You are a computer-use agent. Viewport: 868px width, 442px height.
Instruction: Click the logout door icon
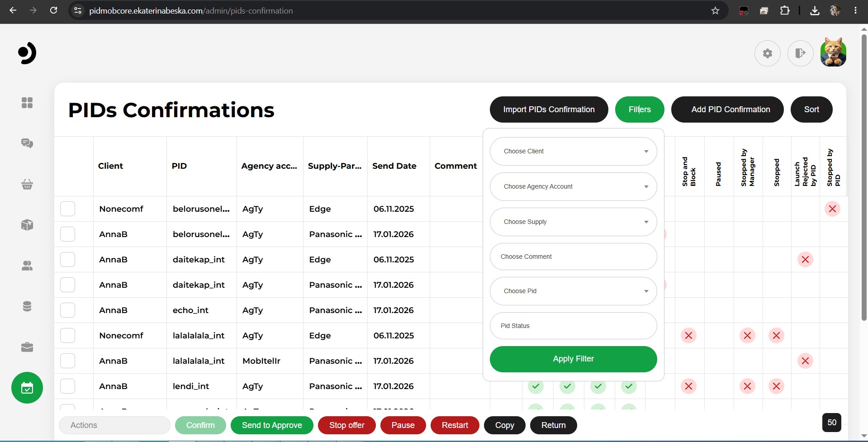(x=801, y=53)
